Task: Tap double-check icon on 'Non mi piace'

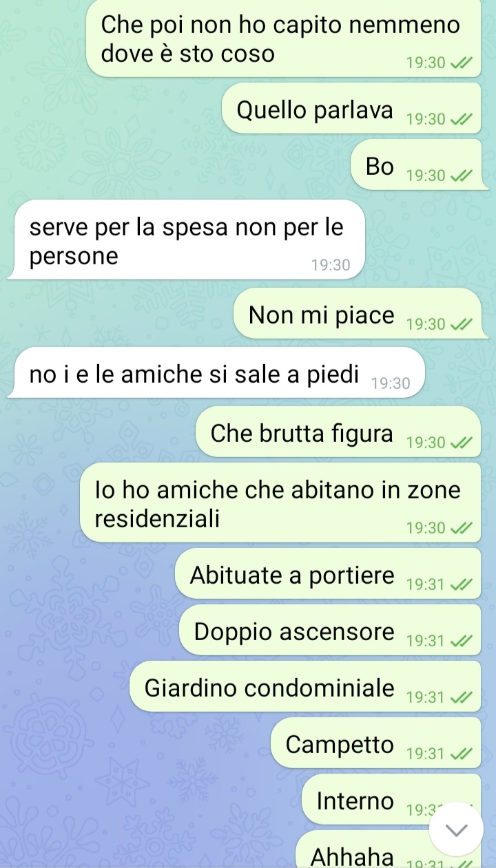Action: 461,324
